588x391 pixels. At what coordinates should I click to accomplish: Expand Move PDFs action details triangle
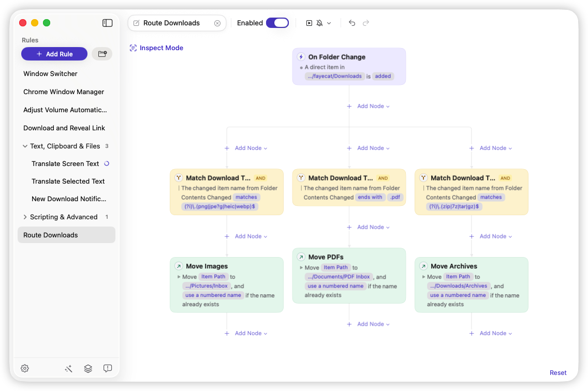coord(301,268)
